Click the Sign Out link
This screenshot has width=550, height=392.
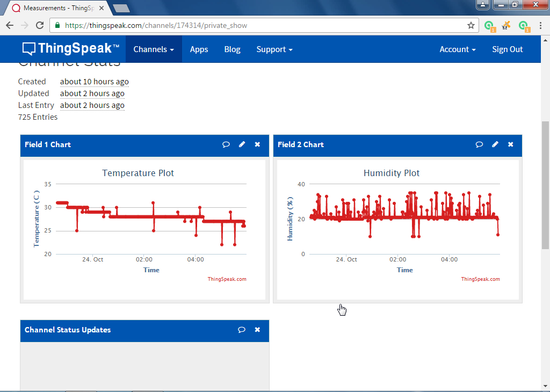pyautogui.click(x=507, y=49)
